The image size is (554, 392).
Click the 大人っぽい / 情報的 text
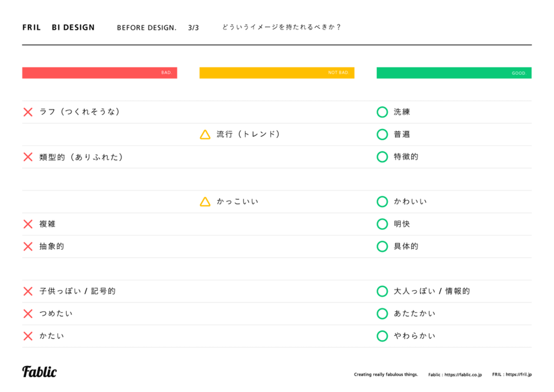click(x=431, y=291)
